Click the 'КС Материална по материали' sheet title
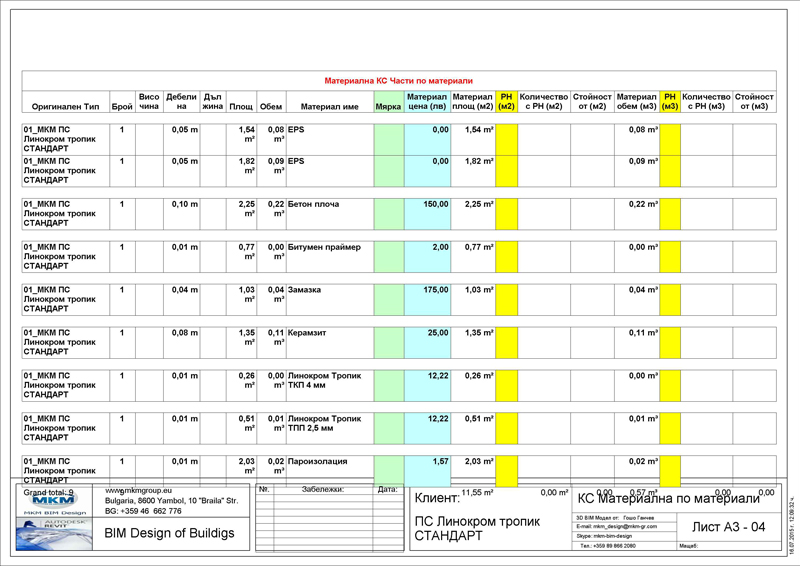 click(668, 499)
